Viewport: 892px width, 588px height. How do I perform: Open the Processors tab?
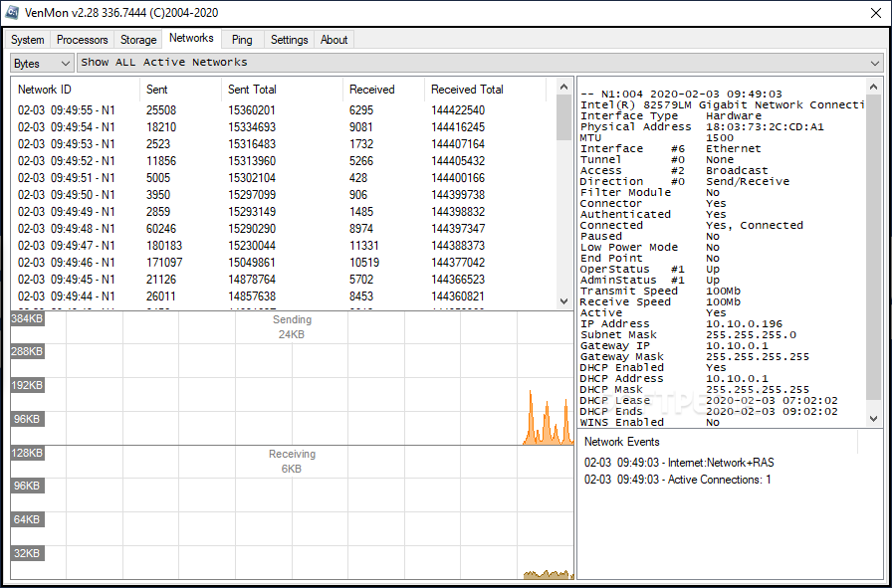click(83, 40)
